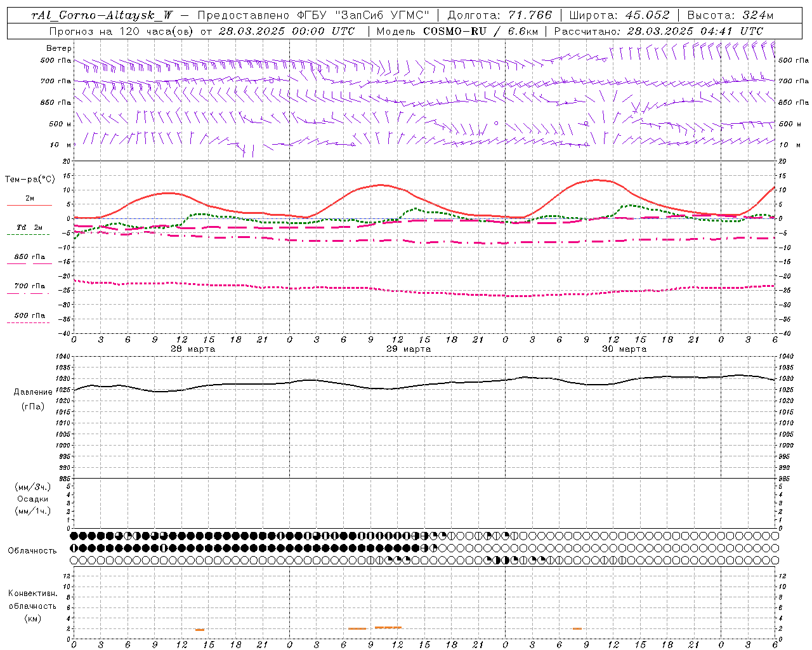Click the Ветер panel label

point(59,48)
